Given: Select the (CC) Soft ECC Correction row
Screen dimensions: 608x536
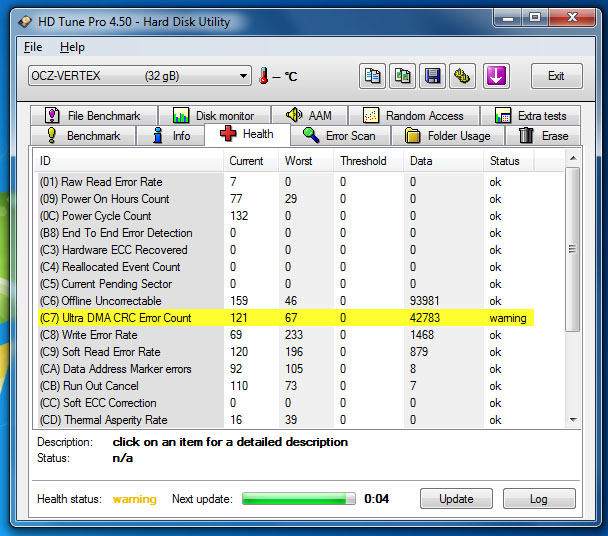Looking at the screenshot, I should (286, 403).
